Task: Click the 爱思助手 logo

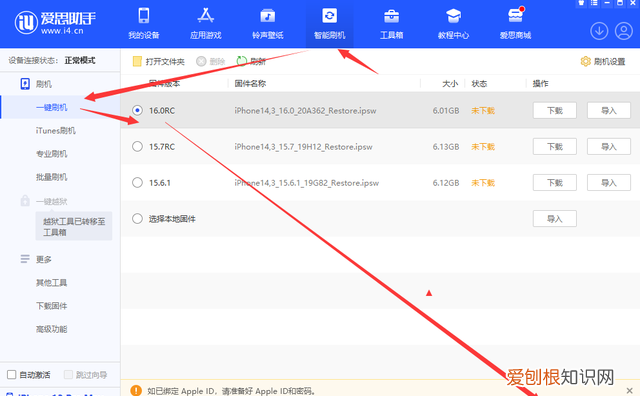Action: coord(56,22)
